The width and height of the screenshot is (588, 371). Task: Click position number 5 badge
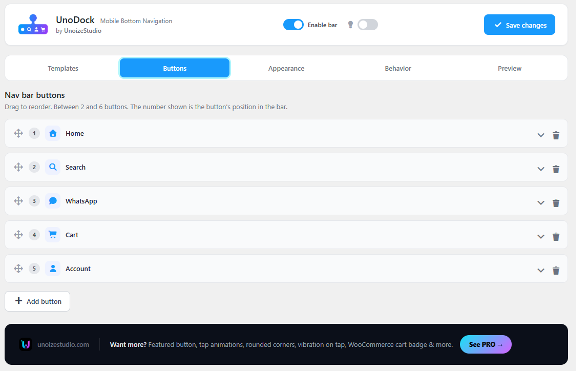[34, 268]
